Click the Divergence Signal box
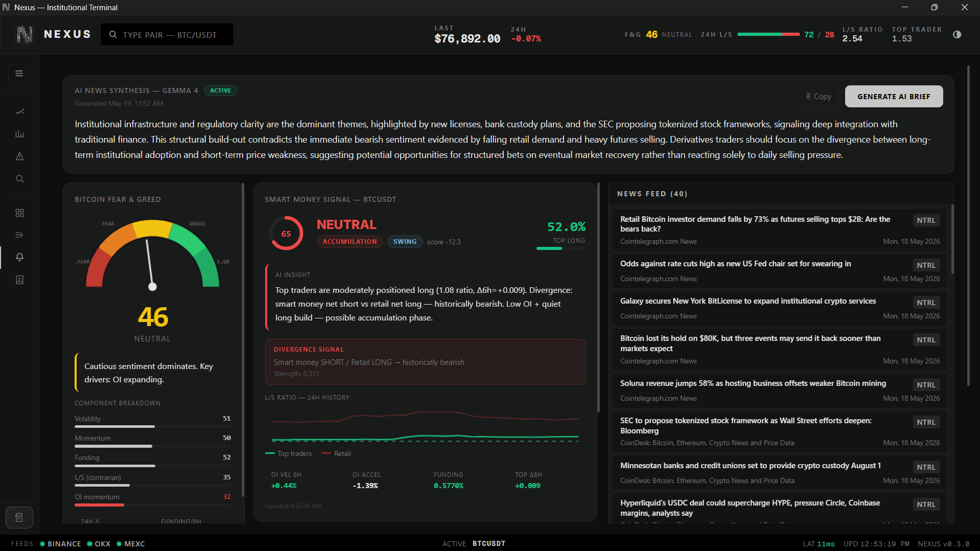 coord(425,362)
